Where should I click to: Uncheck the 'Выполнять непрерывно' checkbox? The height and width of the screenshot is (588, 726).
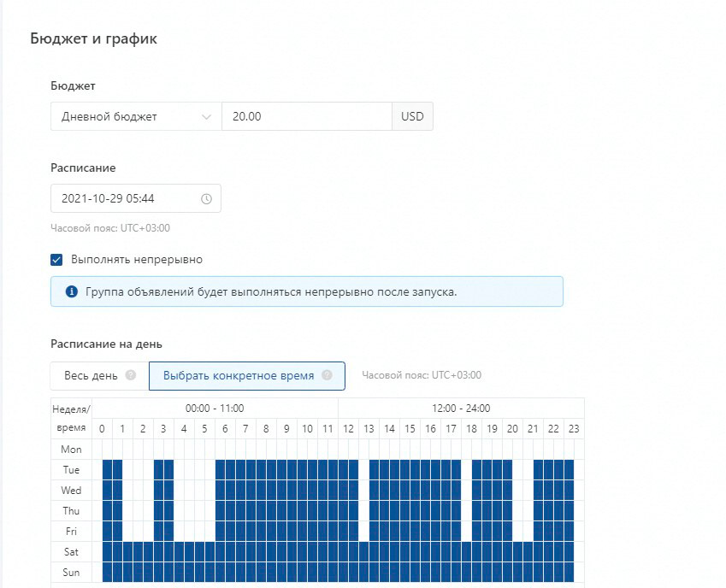tap(57, 260)
